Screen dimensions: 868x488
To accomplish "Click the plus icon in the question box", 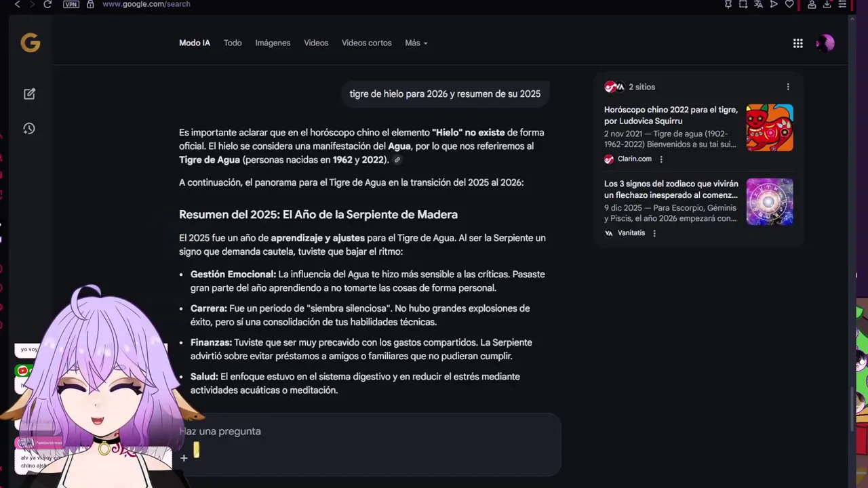I will pos(184,458).
